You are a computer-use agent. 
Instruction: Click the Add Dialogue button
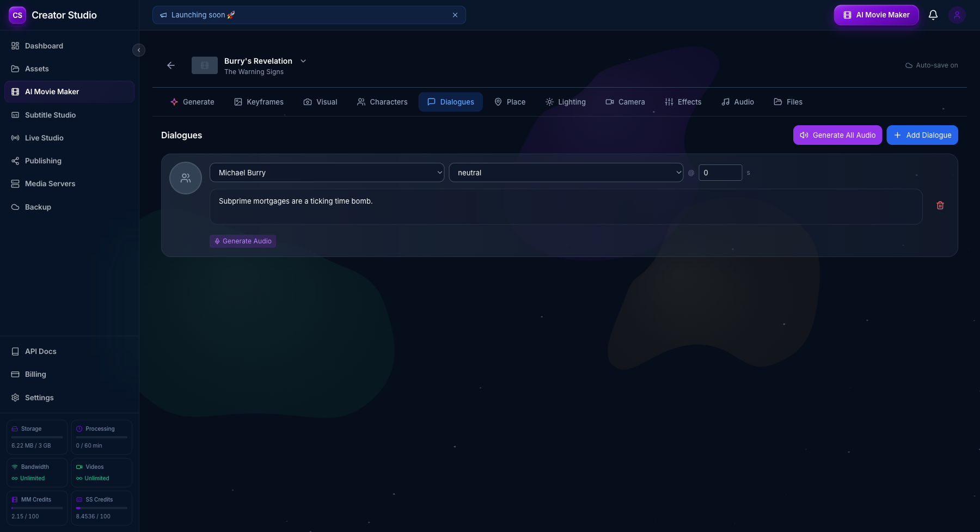[x=922, y=135]
